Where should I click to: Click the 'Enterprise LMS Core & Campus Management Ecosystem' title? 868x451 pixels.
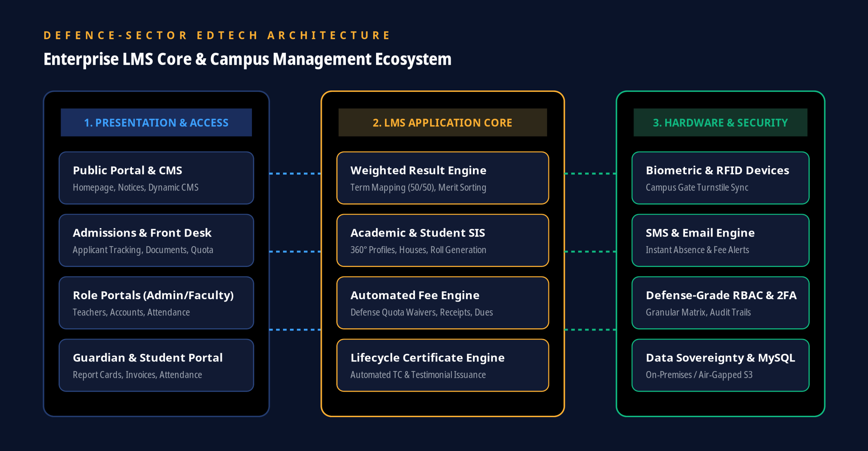(248, 59)
